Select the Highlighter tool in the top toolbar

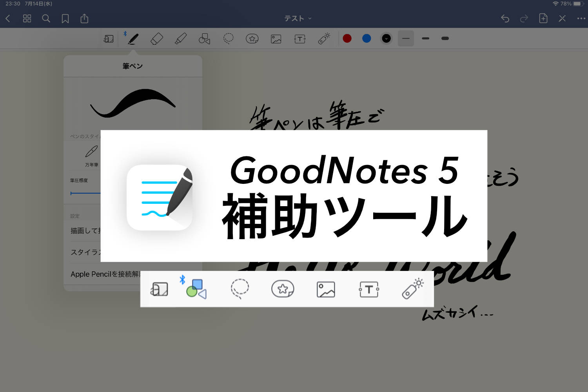tap(180, 39)
